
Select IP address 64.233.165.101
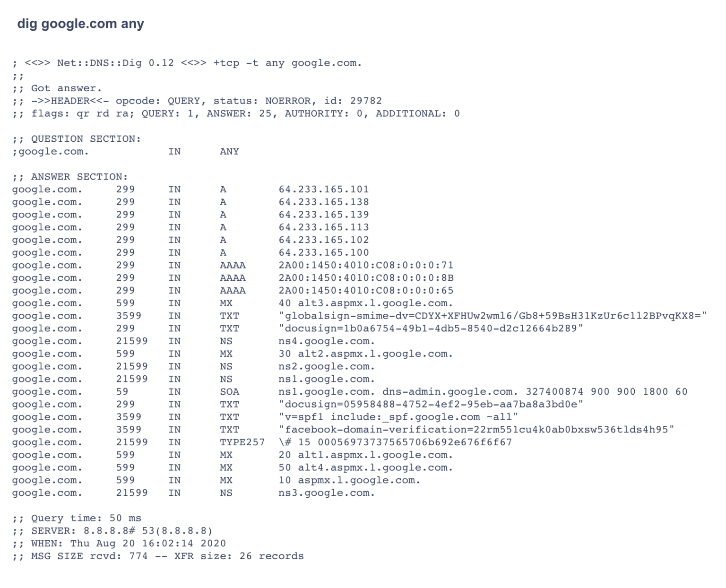(324, 190)
